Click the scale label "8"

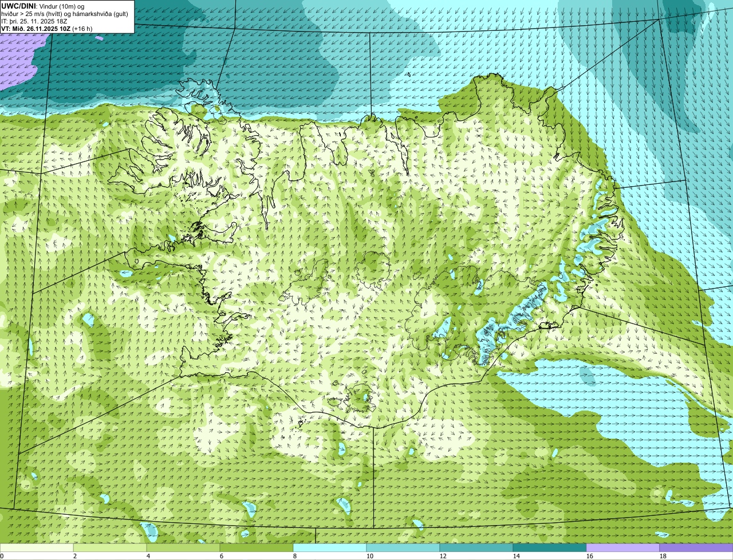(x=295, y=556)
